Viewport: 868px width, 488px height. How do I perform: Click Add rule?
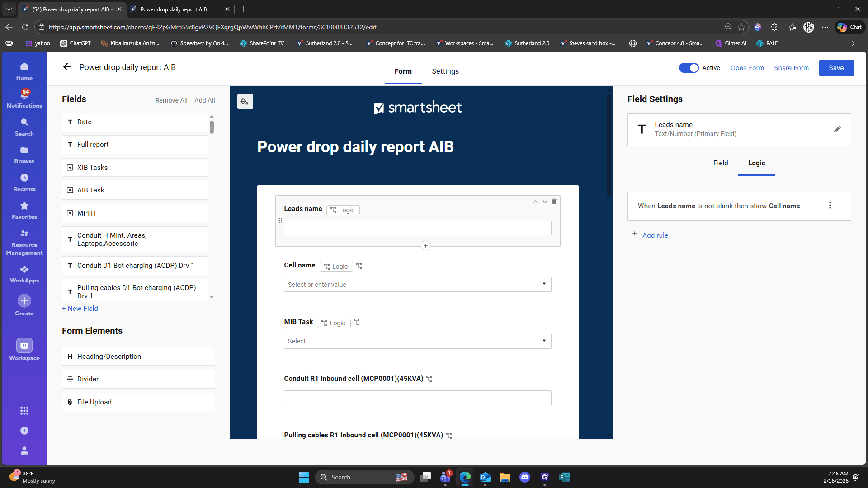pyautogui.click(x=655, y=235)
